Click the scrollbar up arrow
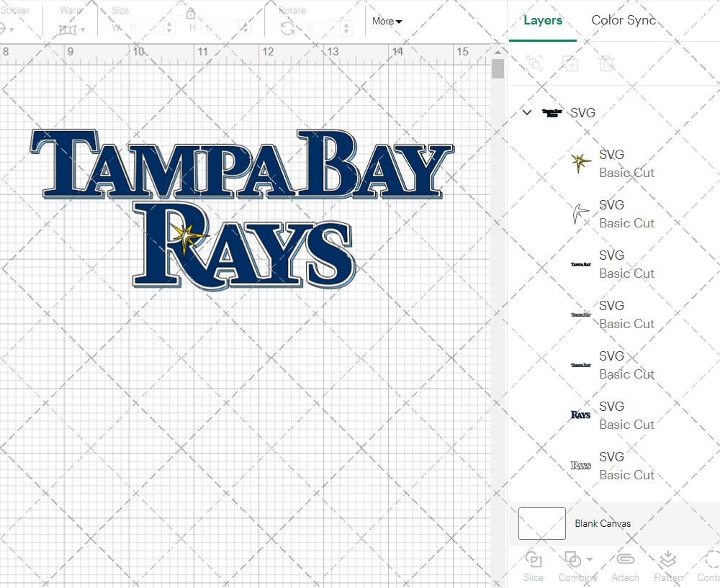This screenshot has height=588, width=720. pos(498,51)
